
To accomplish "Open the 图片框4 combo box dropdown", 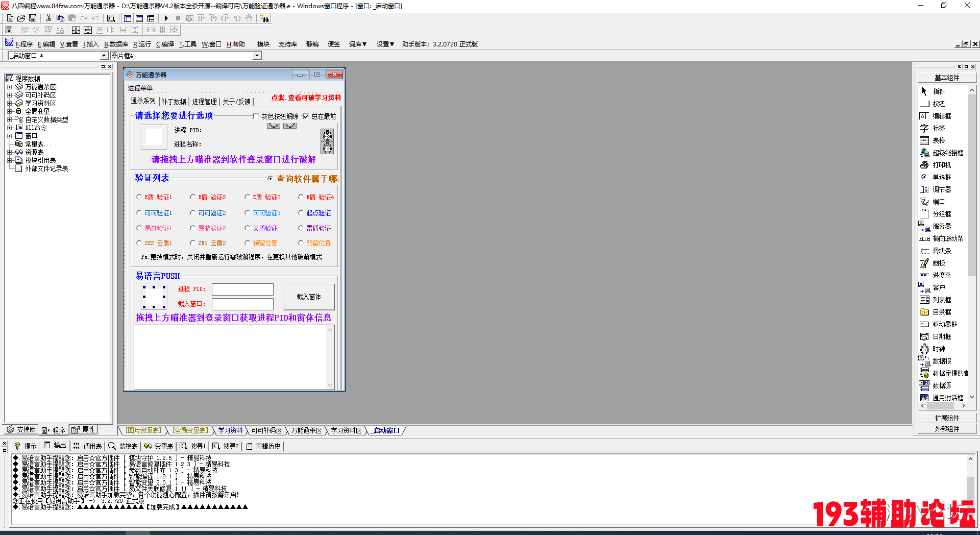I will (257, 56).
